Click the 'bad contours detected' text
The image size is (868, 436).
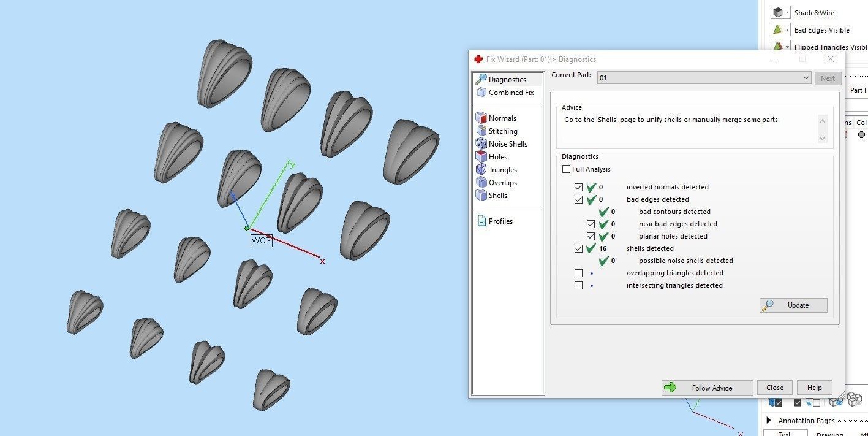(674, 212)
